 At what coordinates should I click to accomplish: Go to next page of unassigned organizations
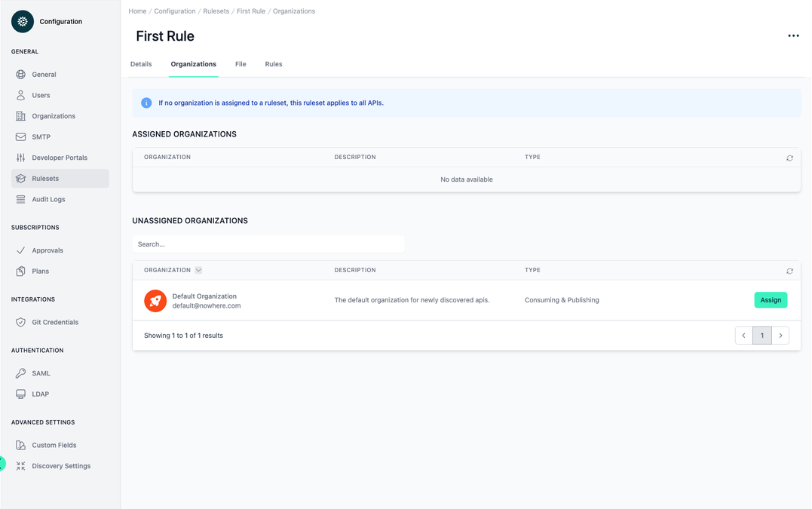pos(780,335)
